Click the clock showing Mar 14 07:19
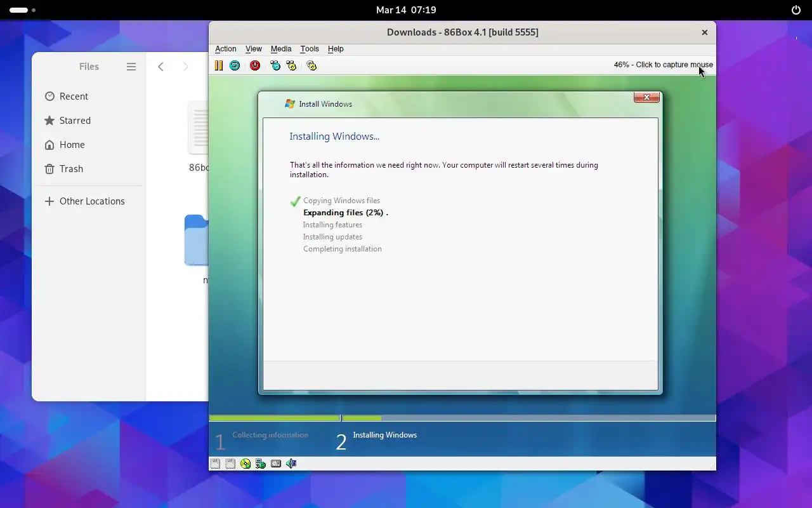 tap(406, 10)
